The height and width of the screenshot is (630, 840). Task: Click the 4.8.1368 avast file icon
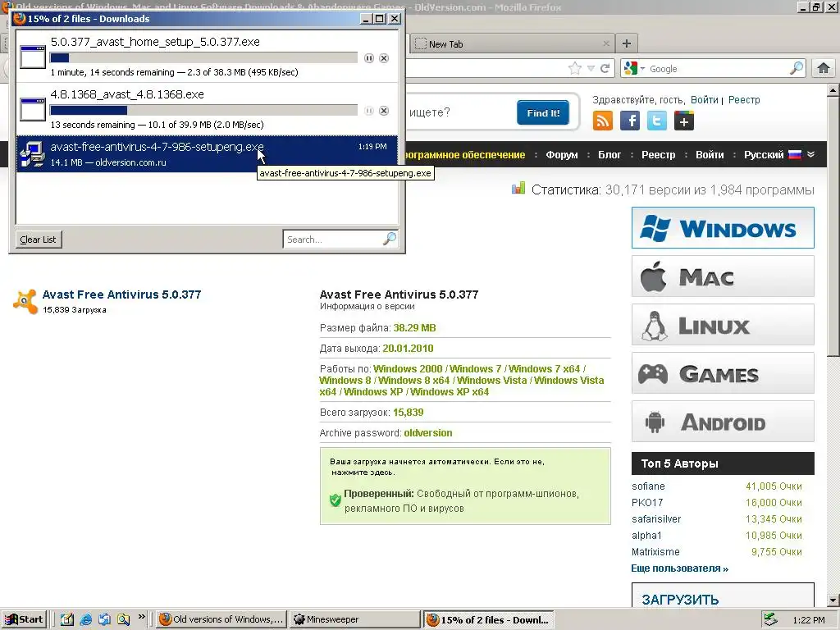[33, 109]
